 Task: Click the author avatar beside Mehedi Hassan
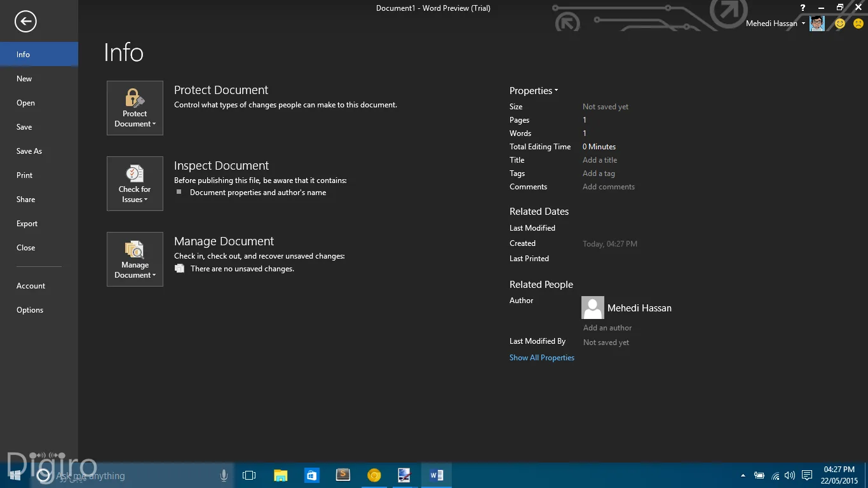tap(593, 308)
